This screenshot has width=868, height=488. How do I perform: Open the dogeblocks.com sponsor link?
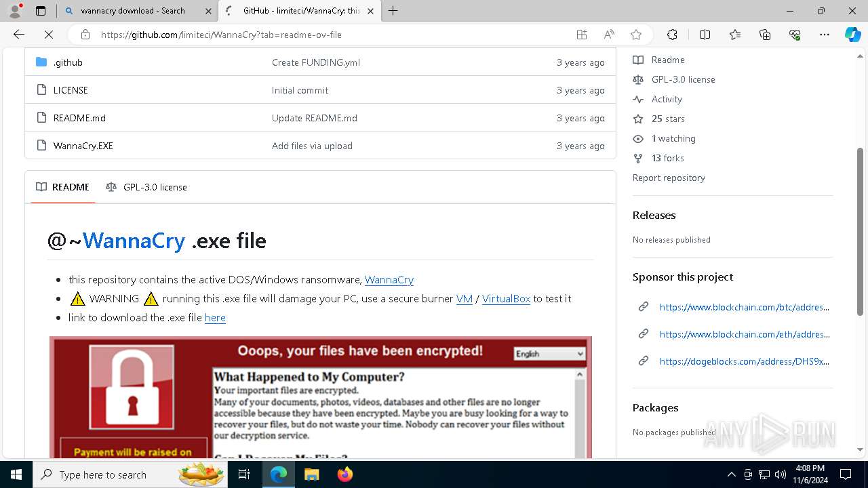pyautogui.click(x=744, y=361)
